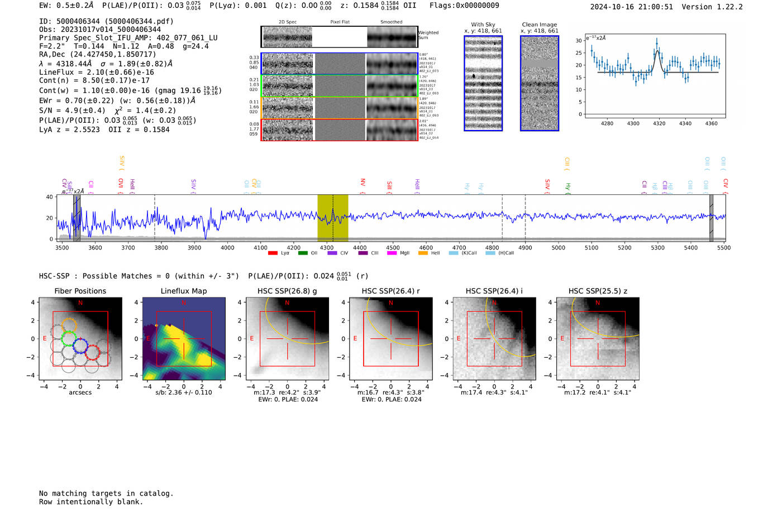Viewport: 782px width, 532px height.
Task: Select the green-bordered fiber spectrum row
Action: pos(340,86)
